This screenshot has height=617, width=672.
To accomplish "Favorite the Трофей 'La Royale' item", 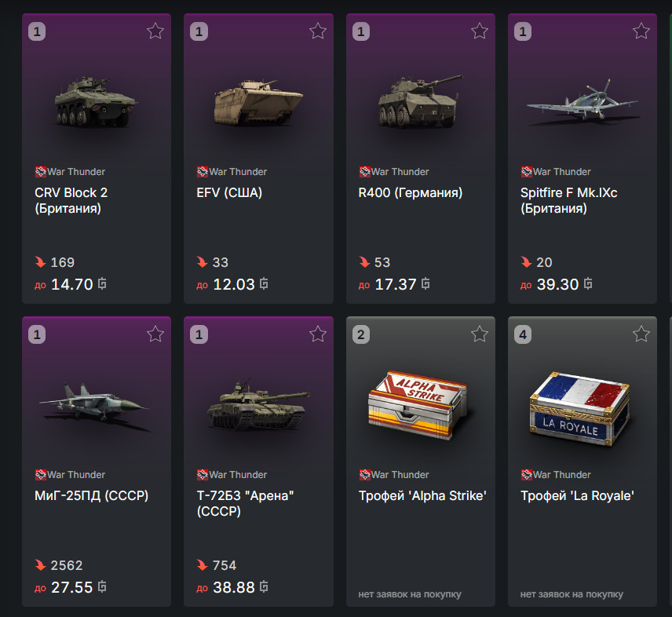I will [x=641, y=334].
